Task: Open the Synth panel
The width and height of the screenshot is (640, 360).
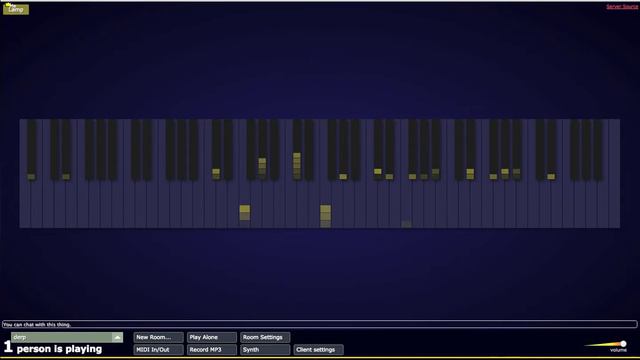Action: [x=265, y=350]
